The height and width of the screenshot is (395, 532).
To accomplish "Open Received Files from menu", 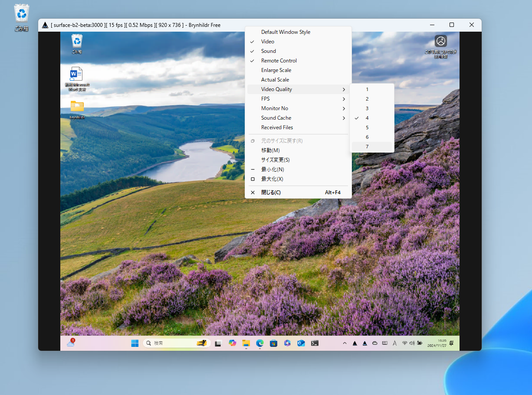I will point(298,127).
